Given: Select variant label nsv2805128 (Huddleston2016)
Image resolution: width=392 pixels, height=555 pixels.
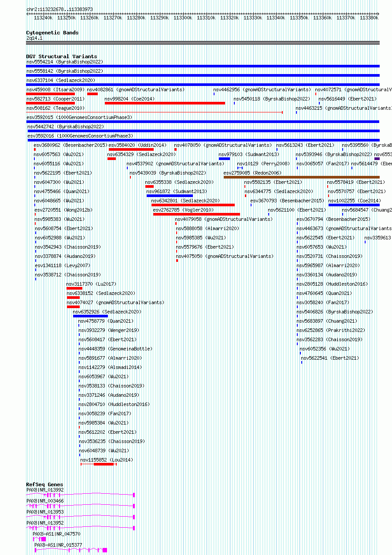Looking at the screenshot, I should 332,284.
